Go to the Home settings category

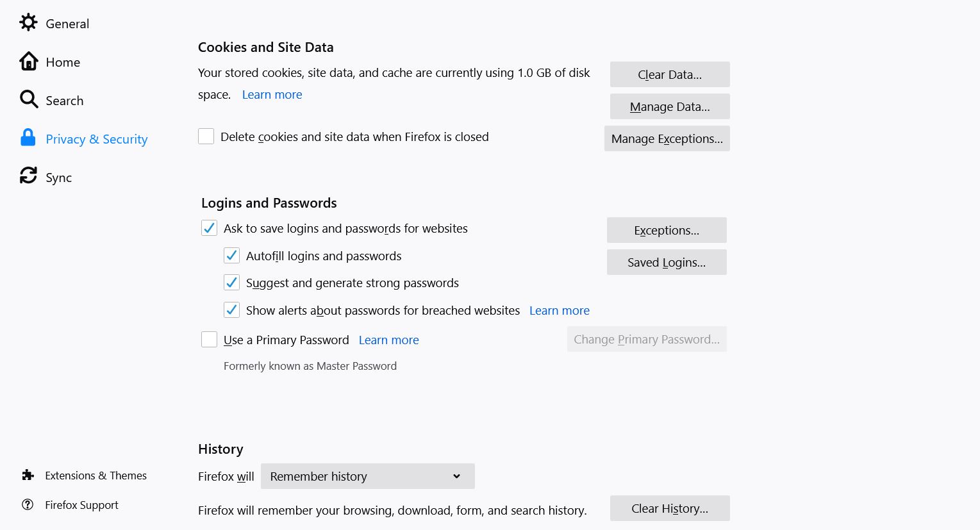click(63, 62)
